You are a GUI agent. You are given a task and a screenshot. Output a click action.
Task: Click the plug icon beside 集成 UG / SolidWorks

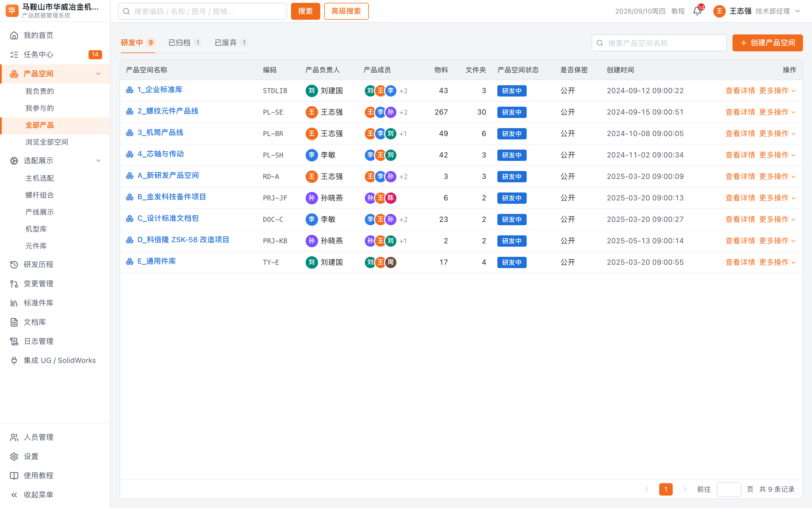(x=14, y=360)
